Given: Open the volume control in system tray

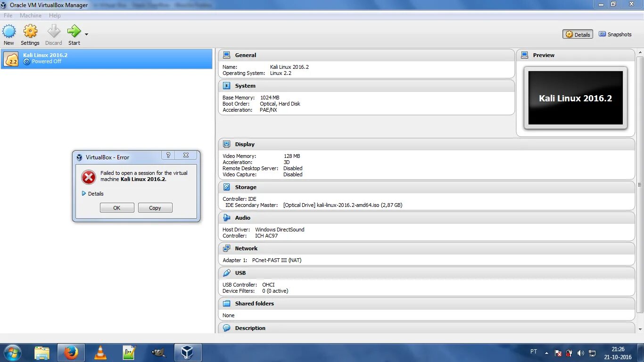Looking at the screenshot, I should point(581,353).
